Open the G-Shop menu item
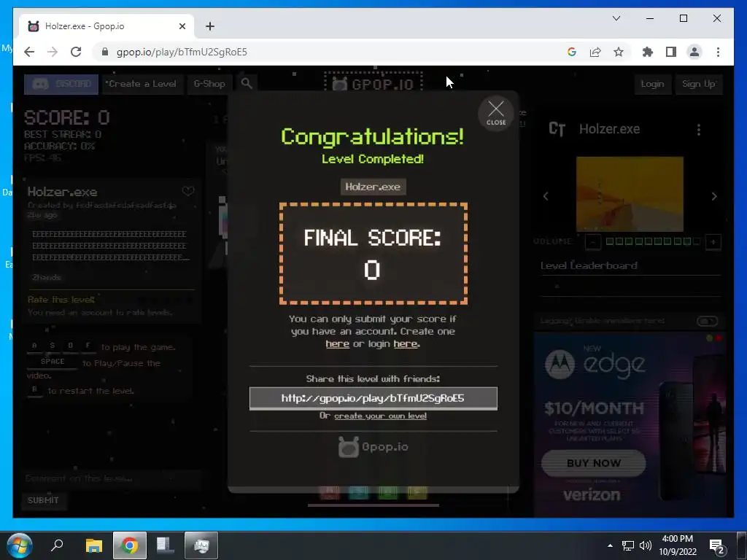This screenshot has height=560, width=747. 209,84
